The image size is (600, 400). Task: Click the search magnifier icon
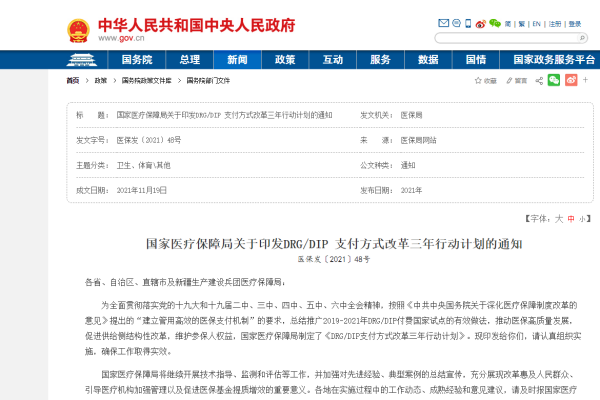pos(582,38)
